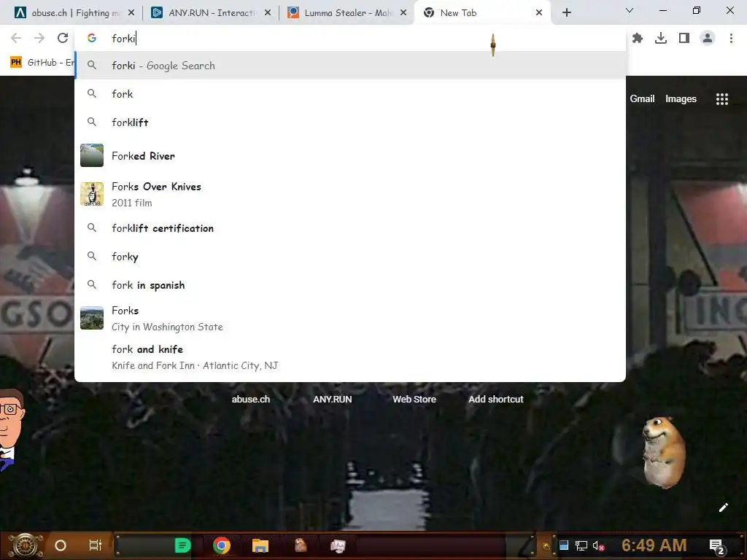Click the Forked River thumbnail image
The image size is (747, 560).
[92, 155]
